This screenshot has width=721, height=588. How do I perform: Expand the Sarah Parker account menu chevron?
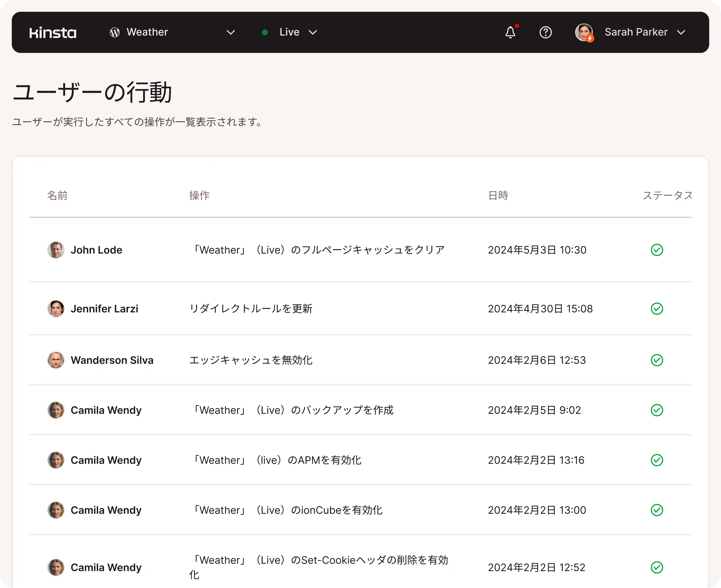tap(681, 33)
